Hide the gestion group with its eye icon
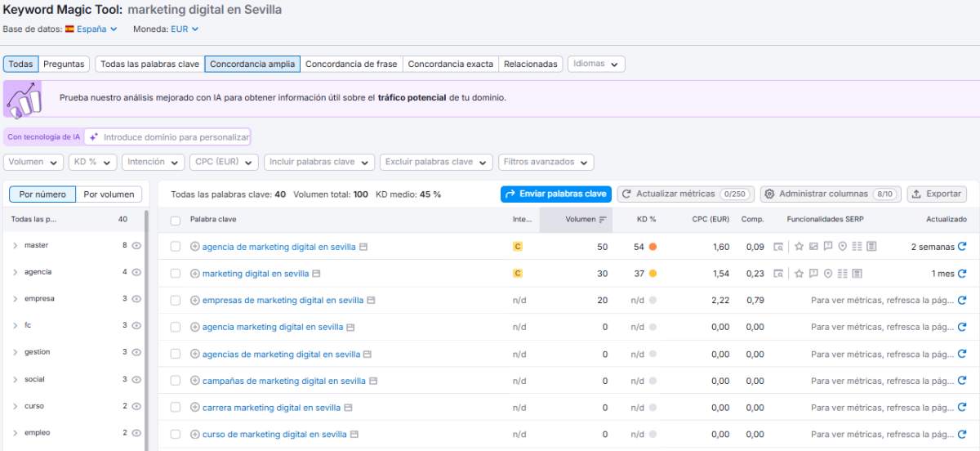 [136, 352]
